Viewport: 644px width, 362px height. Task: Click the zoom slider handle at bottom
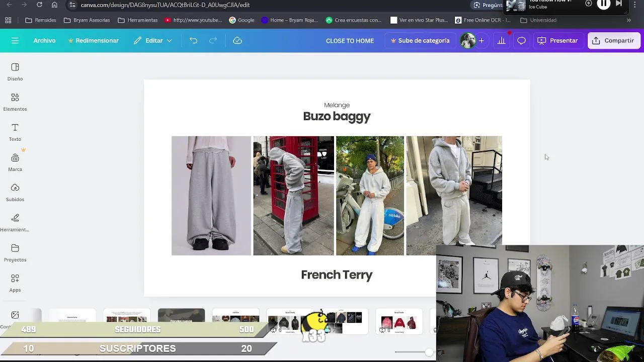(429, 352)
